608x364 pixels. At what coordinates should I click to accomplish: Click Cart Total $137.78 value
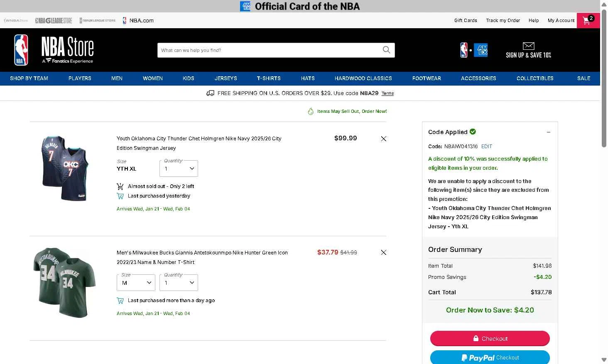pyautogui.click(x=541, y=292)
